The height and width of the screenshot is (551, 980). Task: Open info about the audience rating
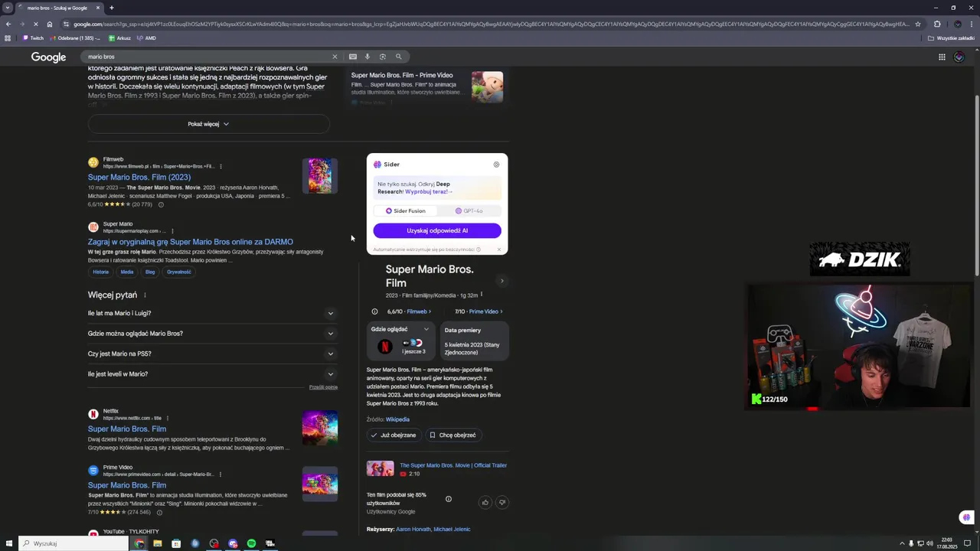[449, 499]
